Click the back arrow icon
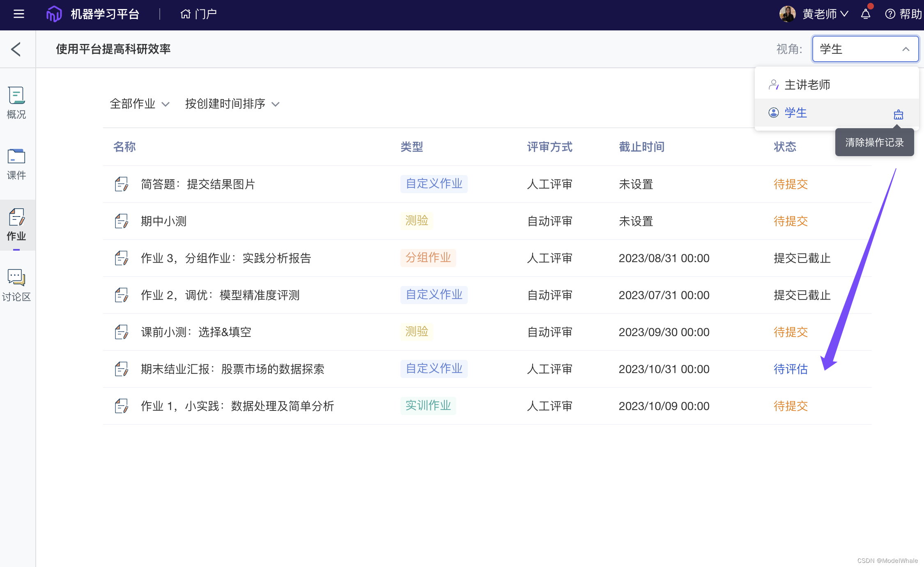 tap(16, 49)
